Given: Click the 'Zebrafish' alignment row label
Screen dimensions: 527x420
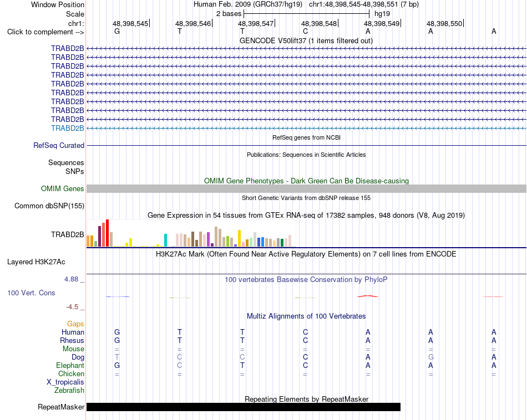Looking at the screenshot, I should tap(69, 391).
